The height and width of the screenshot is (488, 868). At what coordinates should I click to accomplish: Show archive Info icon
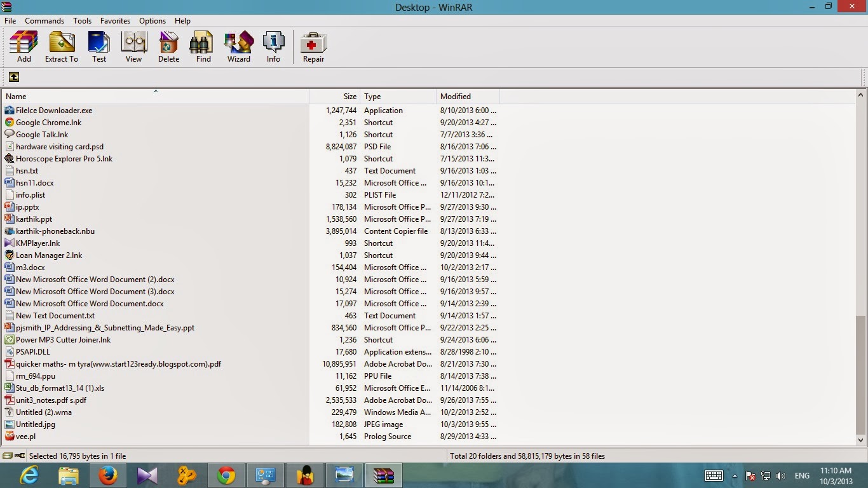[273, 43]
